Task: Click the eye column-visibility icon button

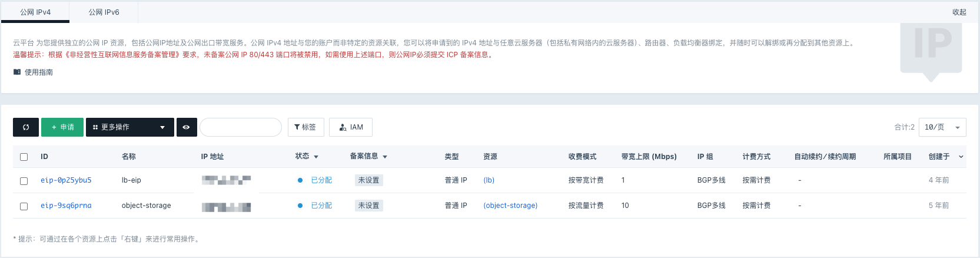Action: tap(186, 127)
